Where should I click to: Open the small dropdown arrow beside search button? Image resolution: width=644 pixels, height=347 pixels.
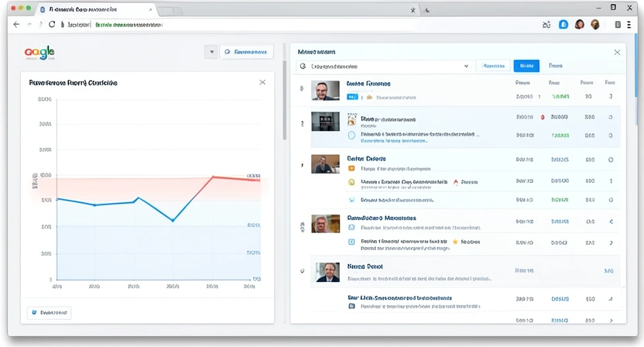tap(210, 52)
